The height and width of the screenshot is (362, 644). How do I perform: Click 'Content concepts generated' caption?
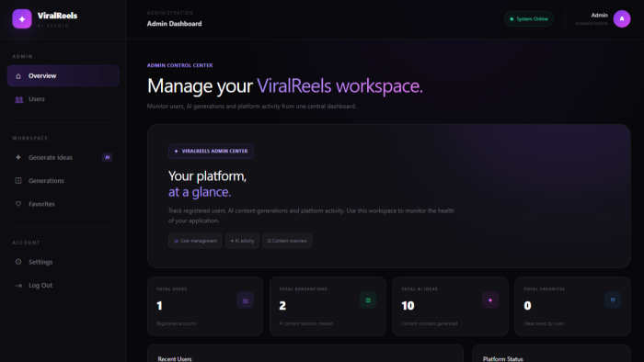pos(430,324)
